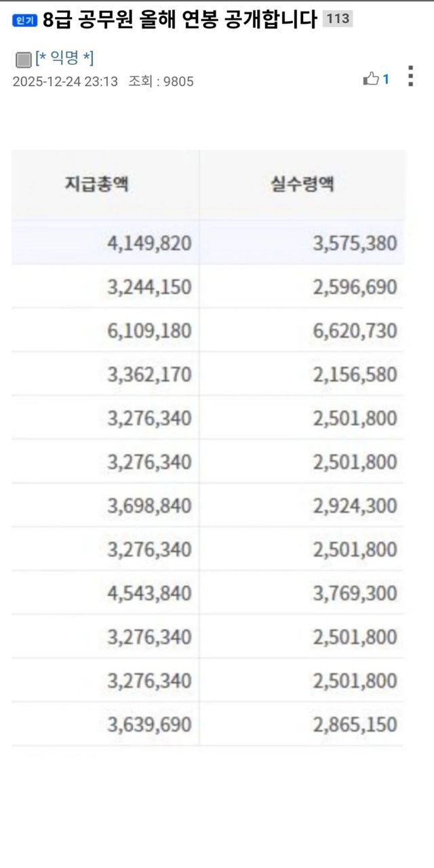434x868 pixels.
Task: Click the last row value 2,865,150
Action: (x=355, y=725)
